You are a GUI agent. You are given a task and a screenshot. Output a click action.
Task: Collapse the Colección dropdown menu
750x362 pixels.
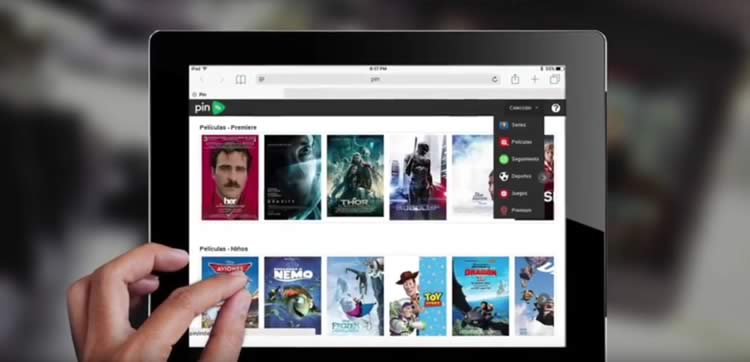click(524, 108)
